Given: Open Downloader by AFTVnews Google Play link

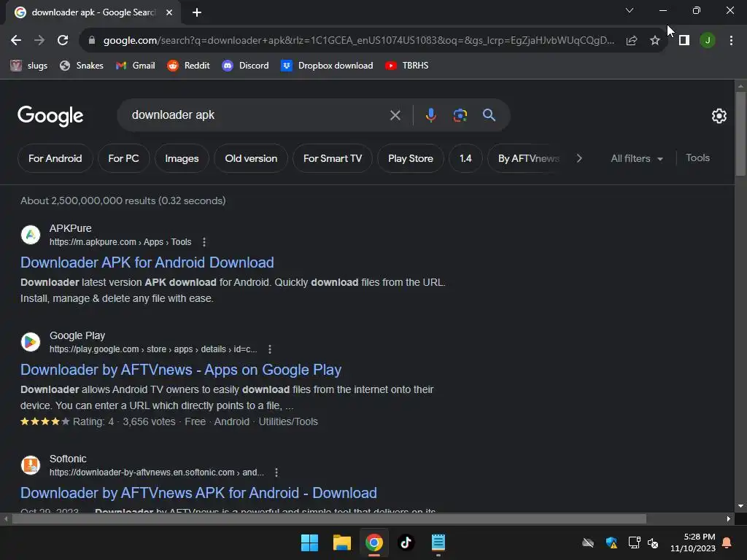Looking at the screenshot, I should (181, 370).
